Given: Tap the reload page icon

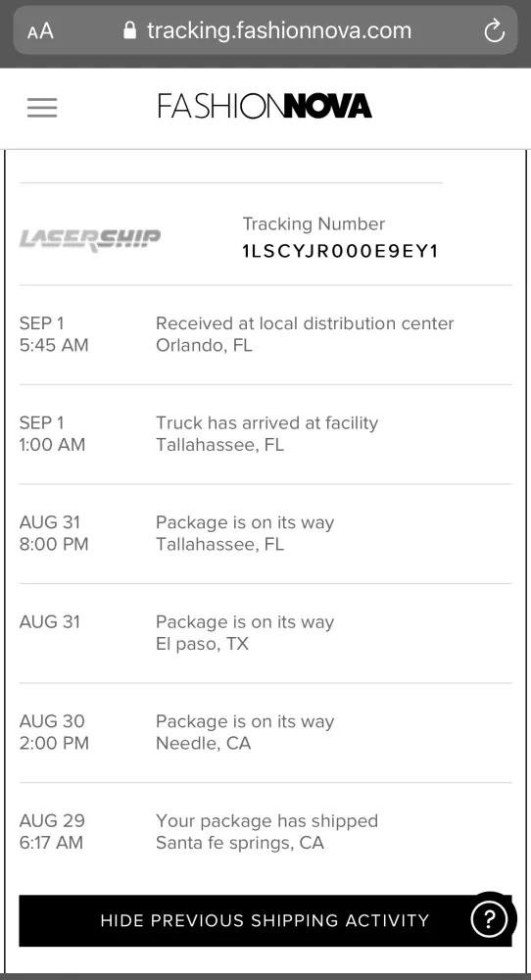Looking at the screenshot, I should pos(494,30).
